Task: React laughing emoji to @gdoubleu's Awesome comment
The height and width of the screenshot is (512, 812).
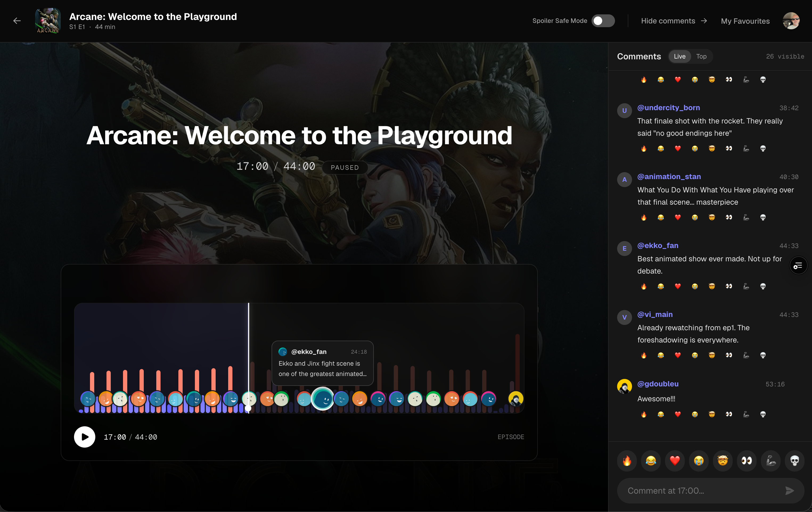Action: (x=661, y=414)
